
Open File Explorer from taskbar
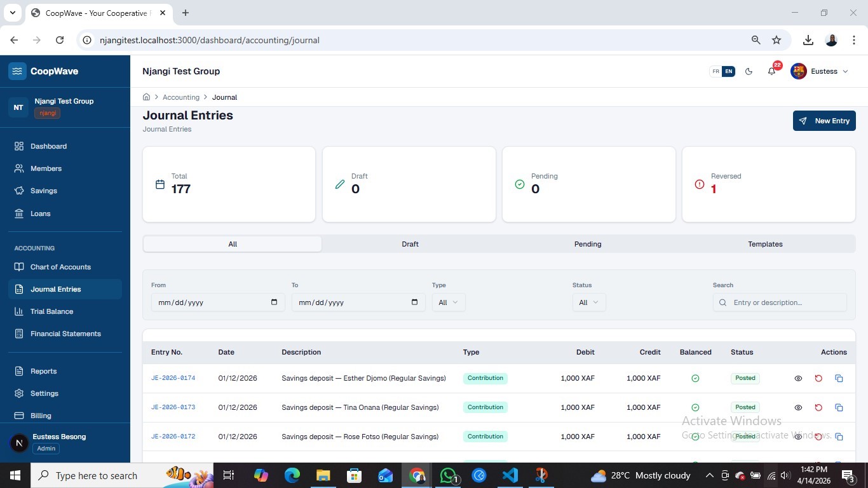tap(323, 475)
